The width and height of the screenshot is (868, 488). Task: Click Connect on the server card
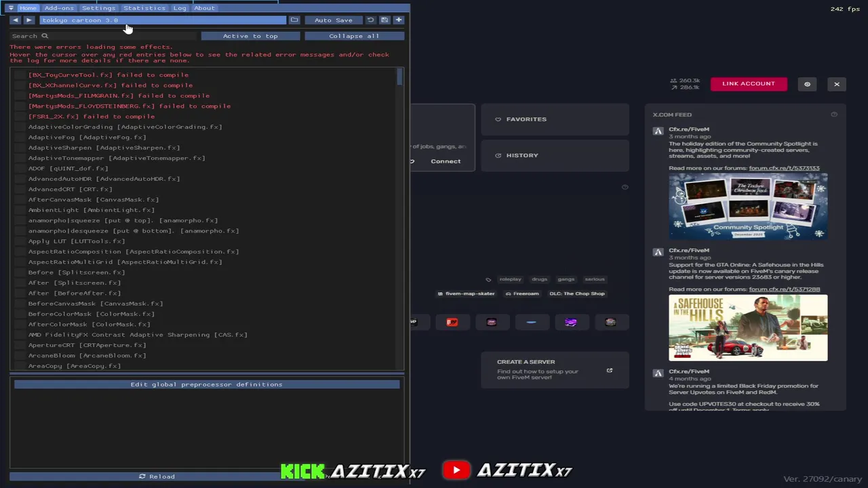[446, 161]
